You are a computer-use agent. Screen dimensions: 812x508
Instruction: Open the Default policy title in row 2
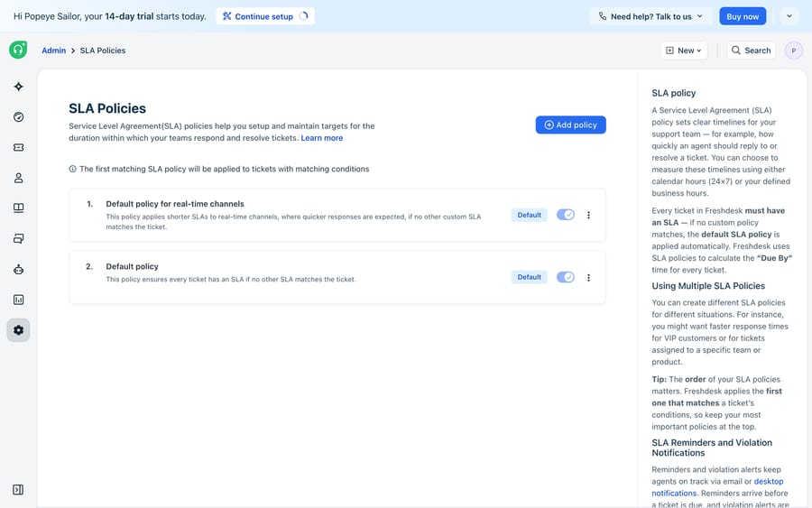(x=132, y=266)
